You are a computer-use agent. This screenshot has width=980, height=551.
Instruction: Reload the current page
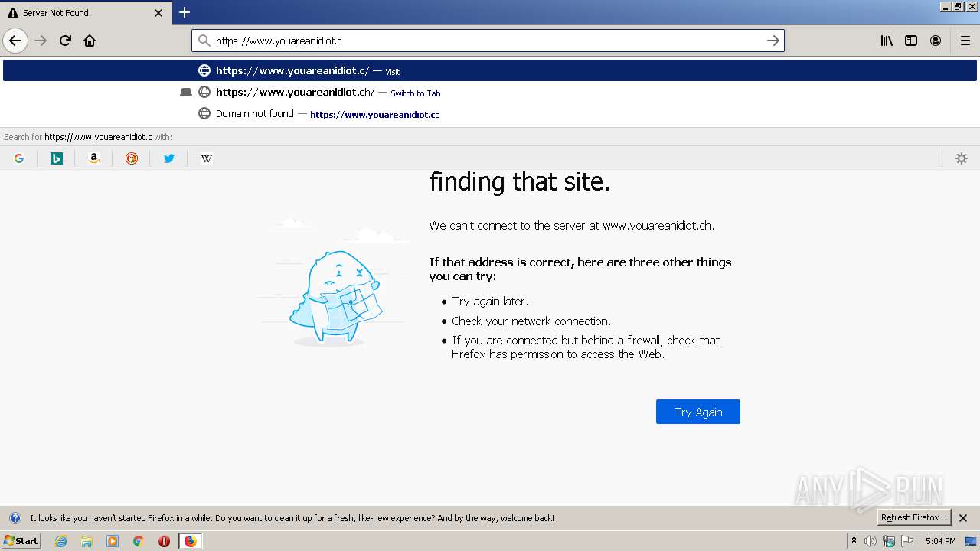[65, 41]
